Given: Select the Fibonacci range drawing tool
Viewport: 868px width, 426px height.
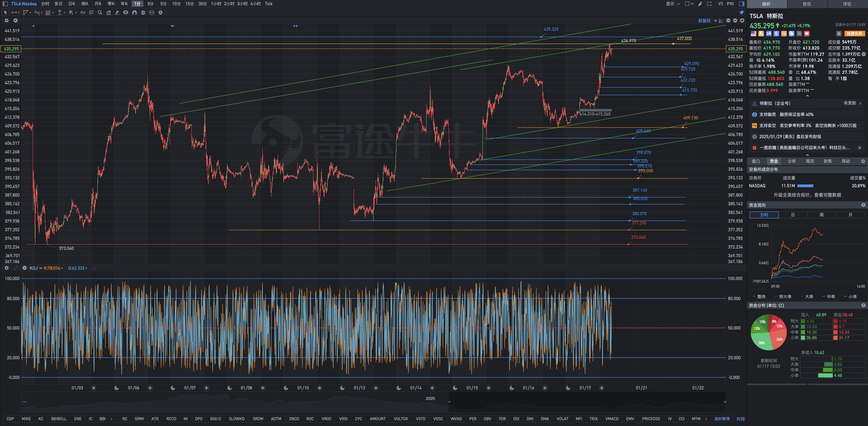Looking at the screenshot, I should [x=48, y=12].
